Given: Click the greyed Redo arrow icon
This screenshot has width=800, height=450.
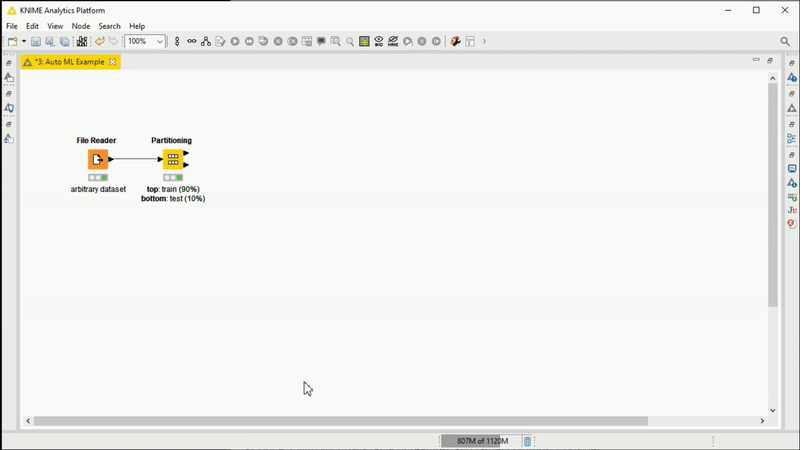Looking at the screenshot, I should click(x=113, y=41).
